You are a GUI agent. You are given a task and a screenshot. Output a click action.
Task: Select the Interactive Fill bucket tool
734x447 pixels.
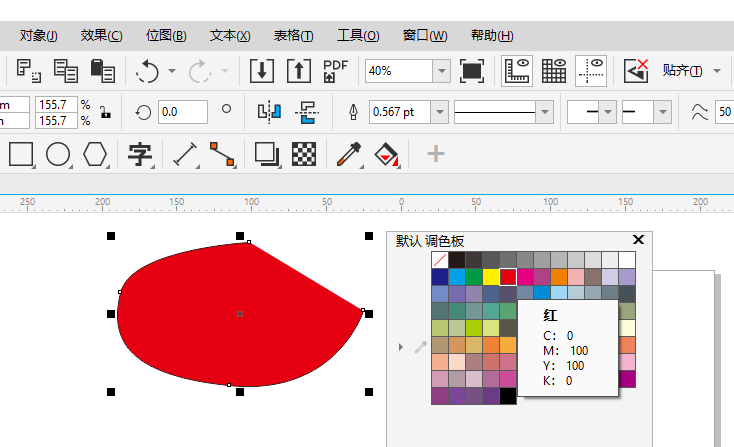(x=386, y=154)
